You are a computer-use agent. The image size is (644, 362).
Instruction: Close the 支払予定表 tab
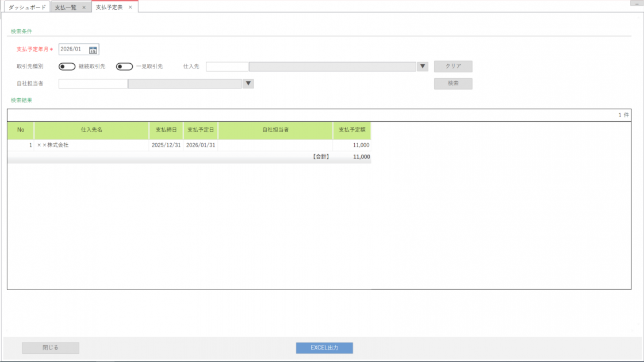coord(131,7)
